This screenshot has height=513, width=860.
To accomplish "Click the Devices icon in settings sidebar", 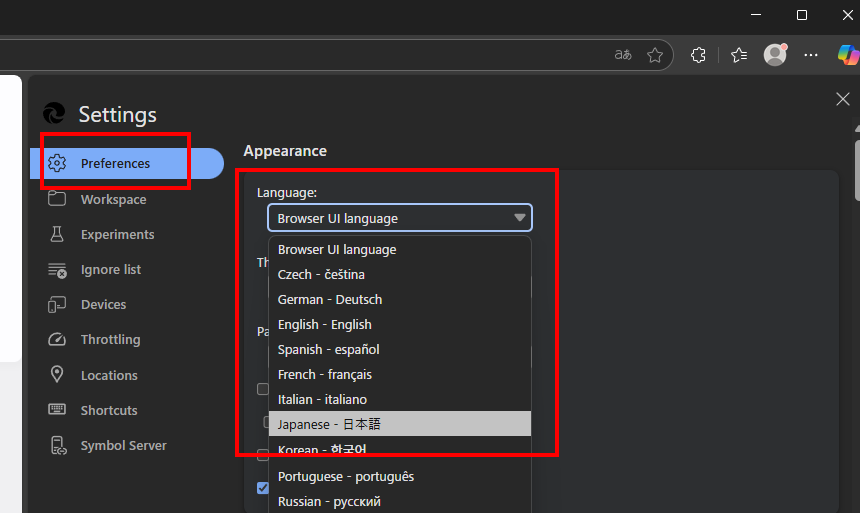I will [x=58, y=304].
